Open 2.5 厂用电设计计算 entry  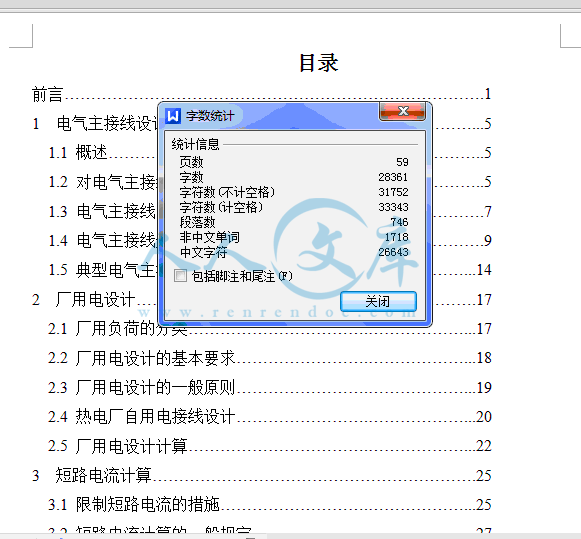click(x=270, y=446)
